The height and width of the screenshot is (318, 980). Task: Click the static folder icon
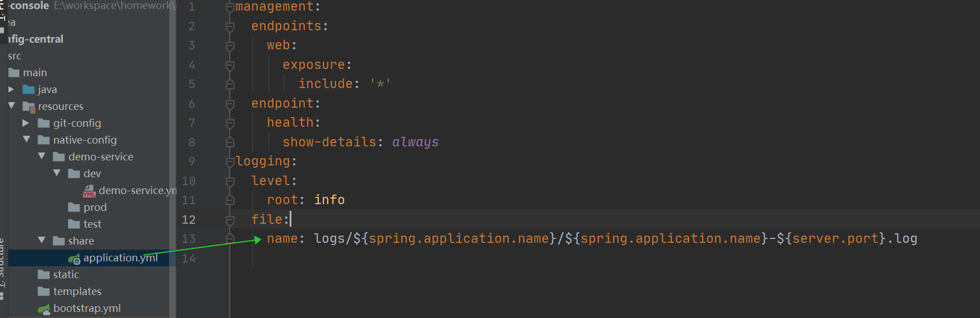(44, 275)
